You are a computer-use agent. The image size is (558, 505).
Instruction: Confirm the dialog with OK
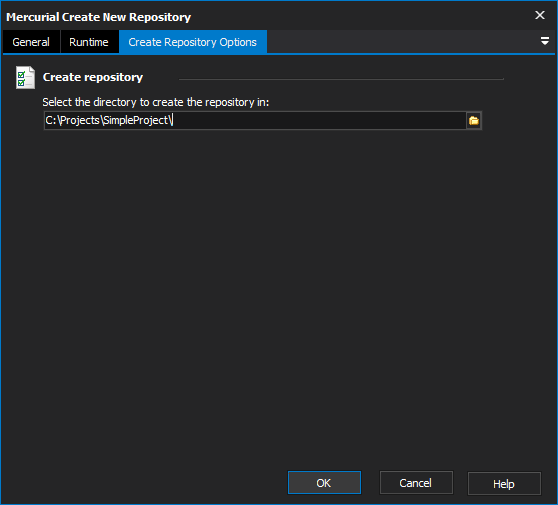click(x=324, y=483)
